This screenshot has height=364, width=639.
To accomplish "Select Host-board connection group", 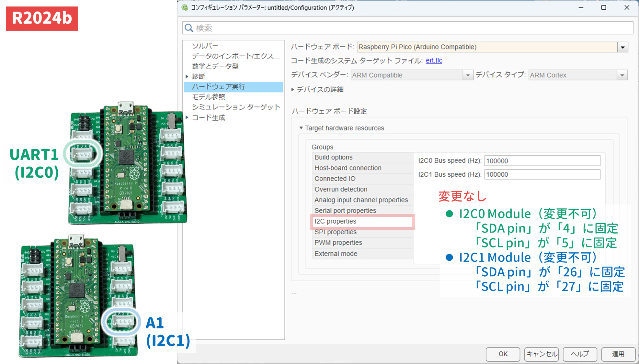I will (362, 168).
